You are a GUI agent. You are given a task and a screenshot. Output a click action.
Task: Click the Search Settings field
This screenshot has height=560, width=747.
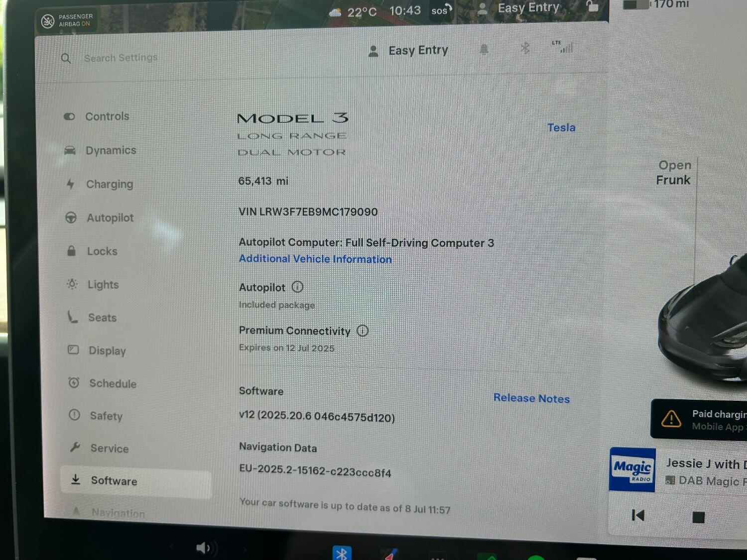[121, 58]
